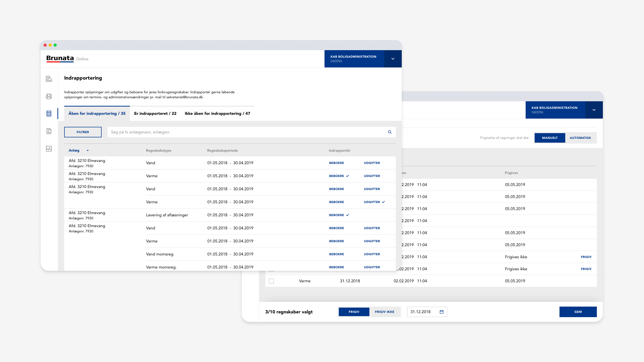The height and width of the screenshot is (362, 644).
Task: Click Vand momsreg. cell
Action: point(160,254)
